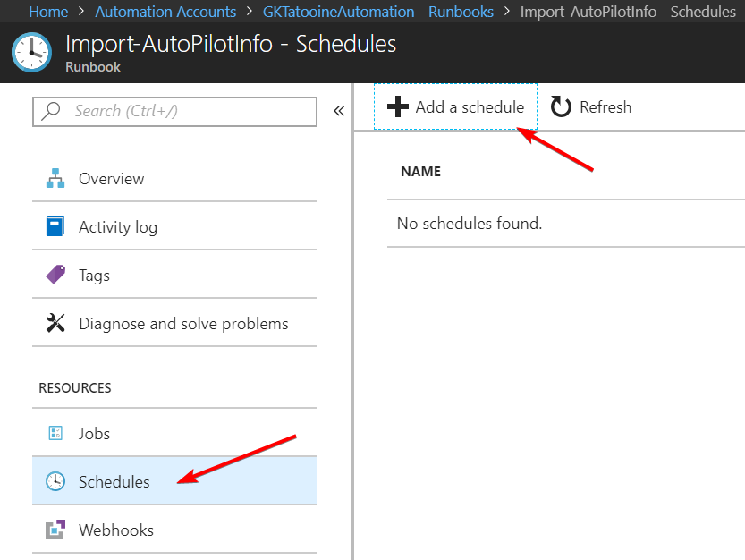Image resolution: width=745 pixels, height=560 pixels.
Task: Open Activity log via its sidebar icon
Action: pyautogui.click(x=55, y=226)
